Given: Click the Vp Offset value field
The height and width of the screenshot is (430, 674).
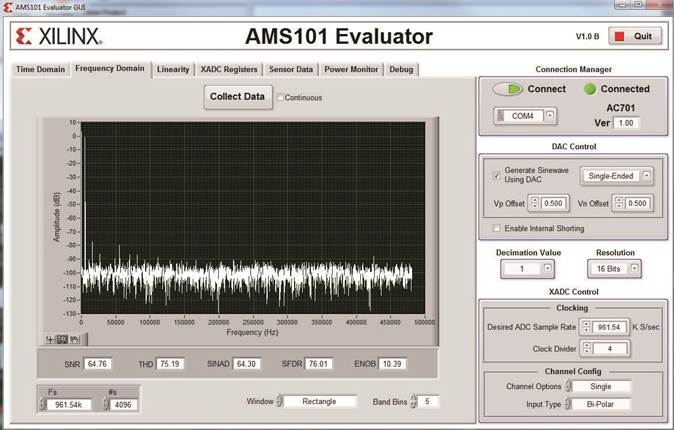Looking at the screenshot, I should point(554,203).
